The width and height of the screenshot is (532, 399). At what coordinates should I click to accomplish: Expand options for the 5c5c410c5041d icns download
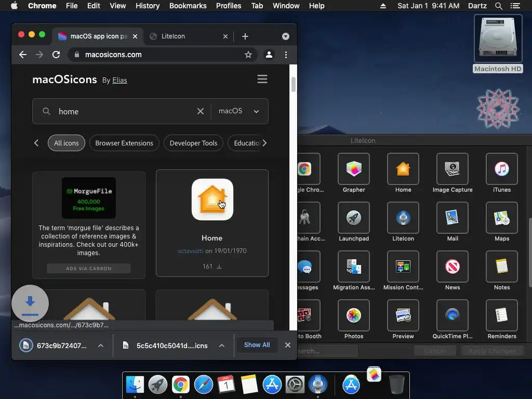tap(221, 345)
